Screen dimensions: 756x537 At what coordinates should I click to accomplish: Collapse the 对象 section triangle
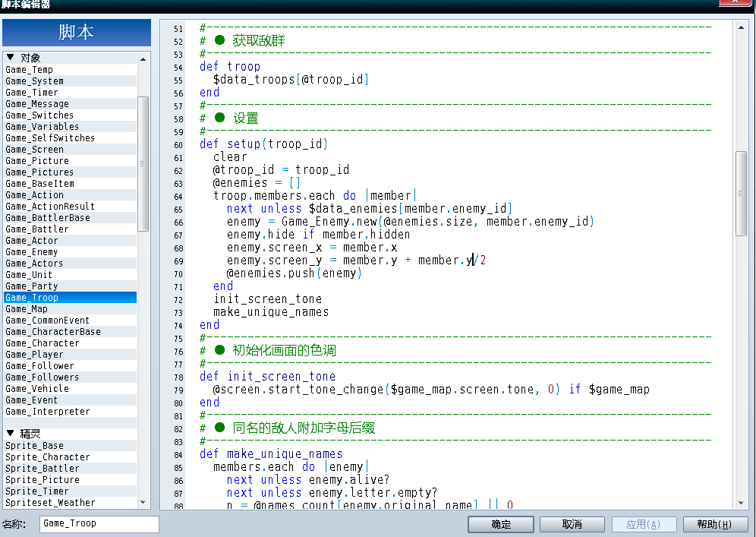(x=10, y=58)
